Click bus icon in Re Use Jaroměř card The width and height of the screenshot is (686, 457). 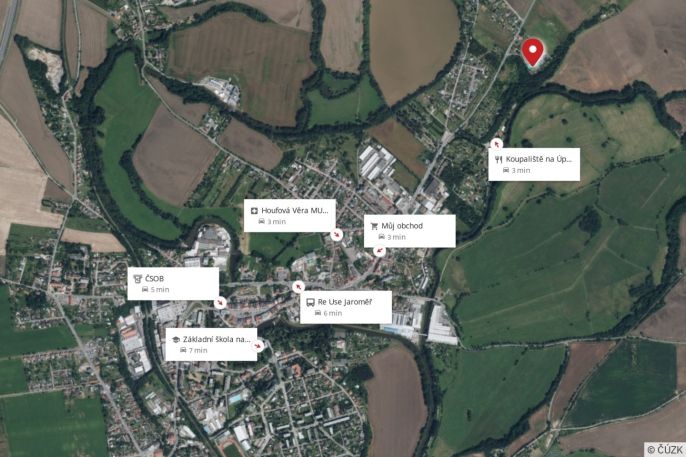(310, 303)
